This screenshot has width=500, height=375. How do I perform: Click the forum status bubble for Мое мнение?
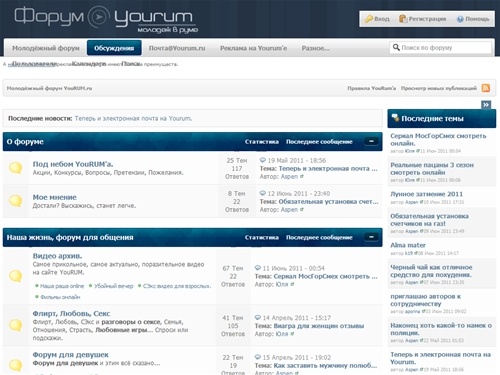15,201
